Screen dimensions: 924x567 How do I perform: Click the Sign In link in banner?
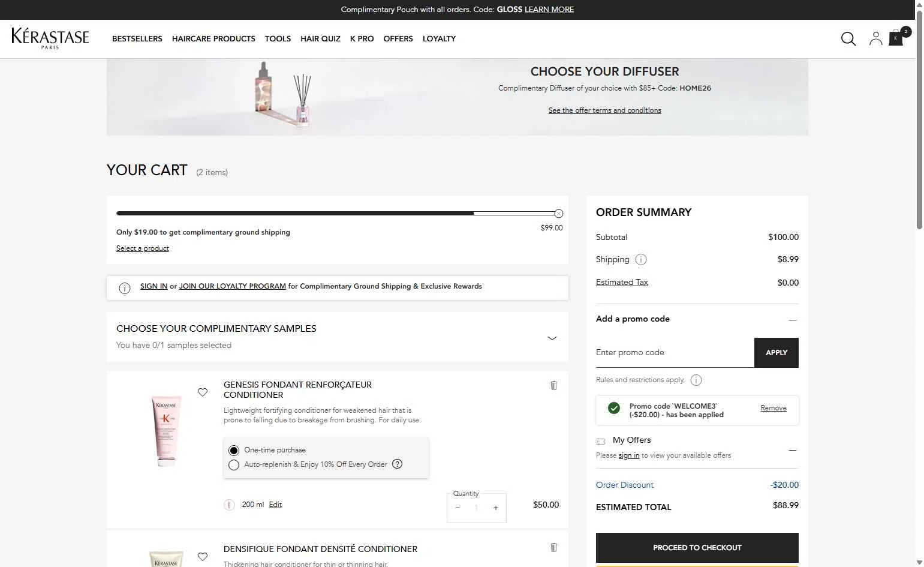[154, 286]
